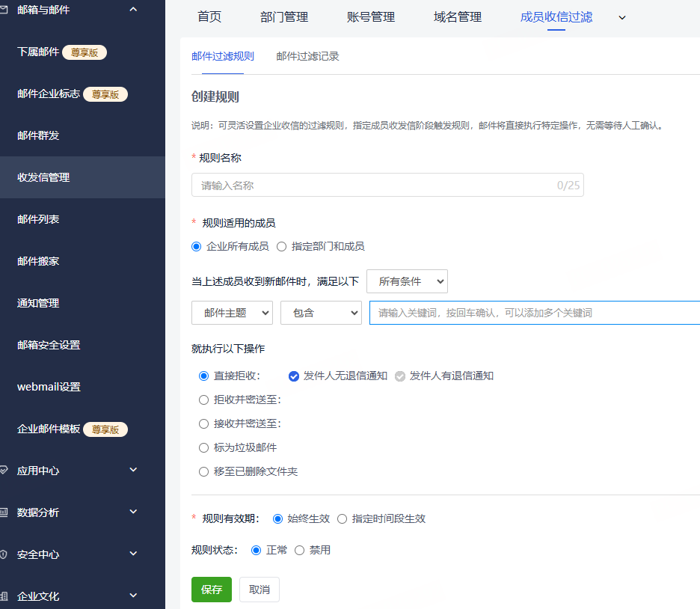700x609 pixels.
Task: Expand the 数据分析 section chevron
Action: click(133, 512)
